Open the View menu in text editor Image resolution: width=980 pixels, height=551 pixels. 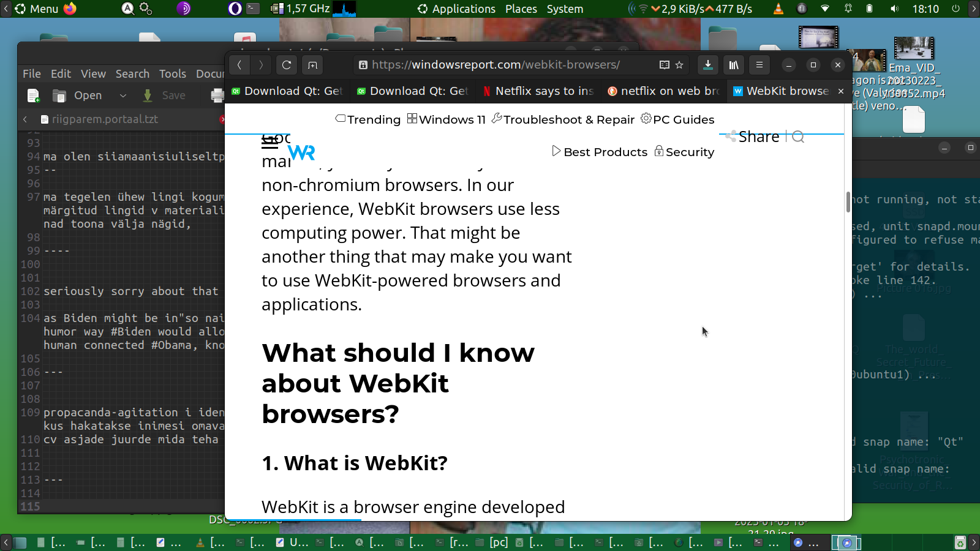pos(93,74)
